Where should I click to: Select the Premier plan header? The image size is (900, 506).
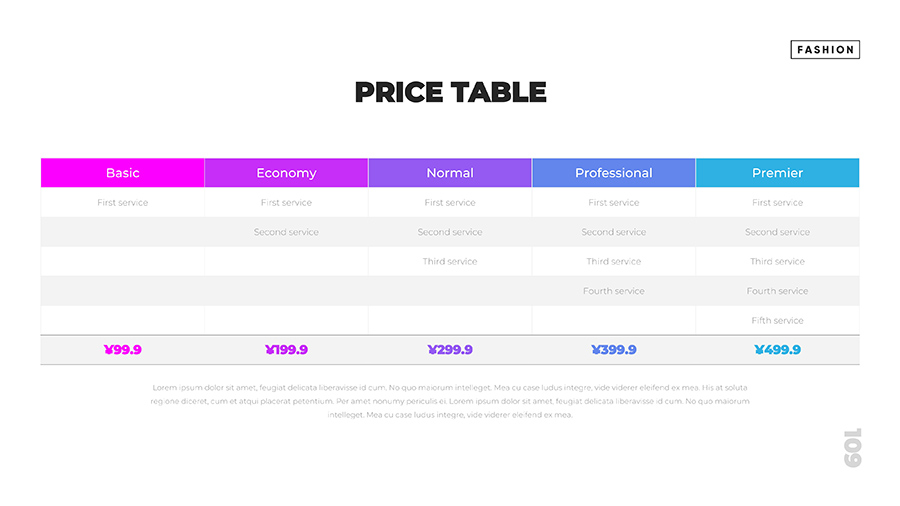(x=777, y=173)
